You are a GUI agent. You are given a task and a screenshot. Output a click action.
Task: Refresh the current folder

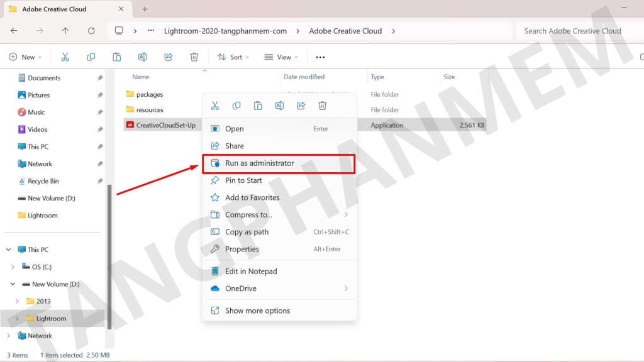click(x=91, y=31)
